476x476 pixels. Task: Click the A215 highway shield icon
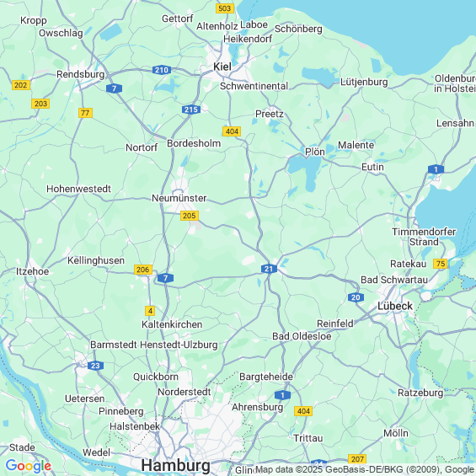(x=191, y=110)
